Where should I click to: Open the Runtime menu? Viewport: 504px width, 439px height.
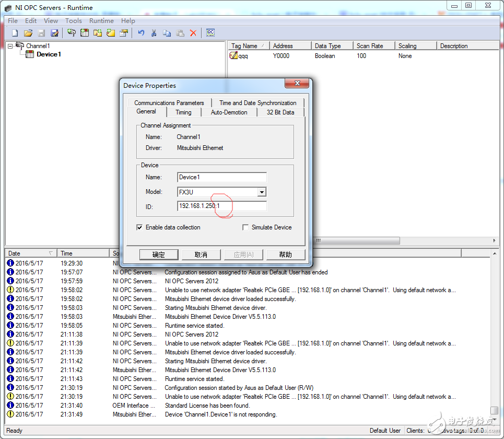coord(101,20)
